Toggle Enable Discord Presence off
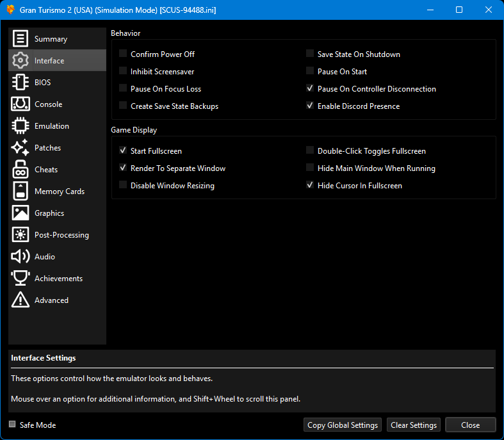 310,106
